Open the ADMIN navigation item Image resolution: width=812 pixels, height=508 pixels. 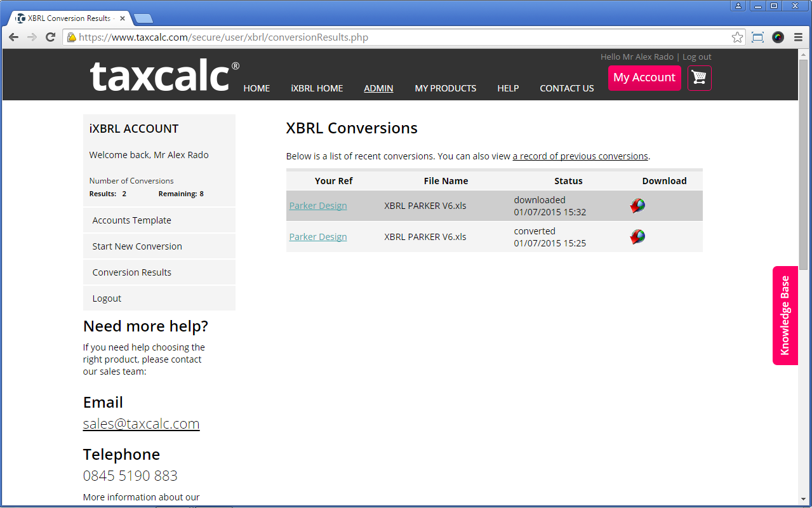point(378,88)
